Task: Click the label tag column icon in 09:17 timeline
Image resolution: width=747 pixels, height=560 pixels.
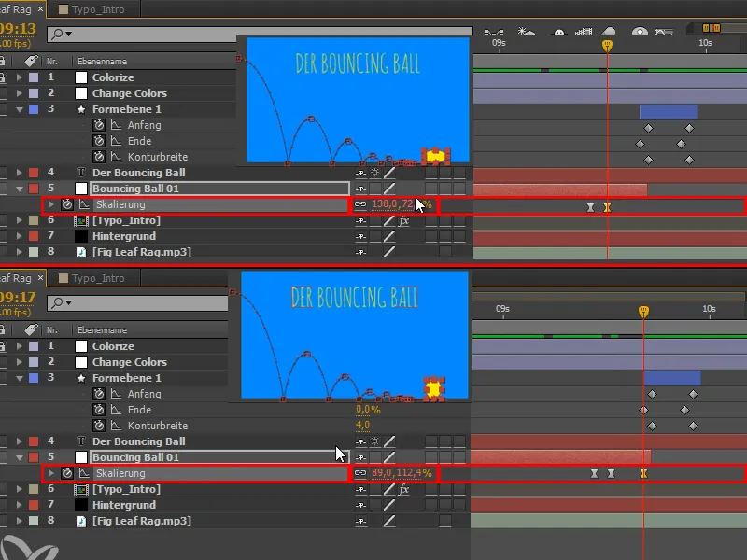Action: [x=31, y=329]
